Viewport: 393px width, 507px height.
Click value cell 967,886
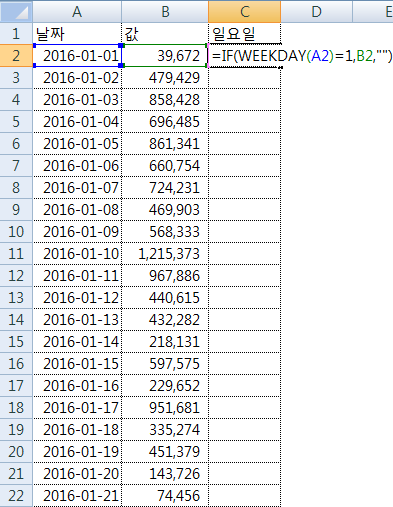(x=165, y=276)
